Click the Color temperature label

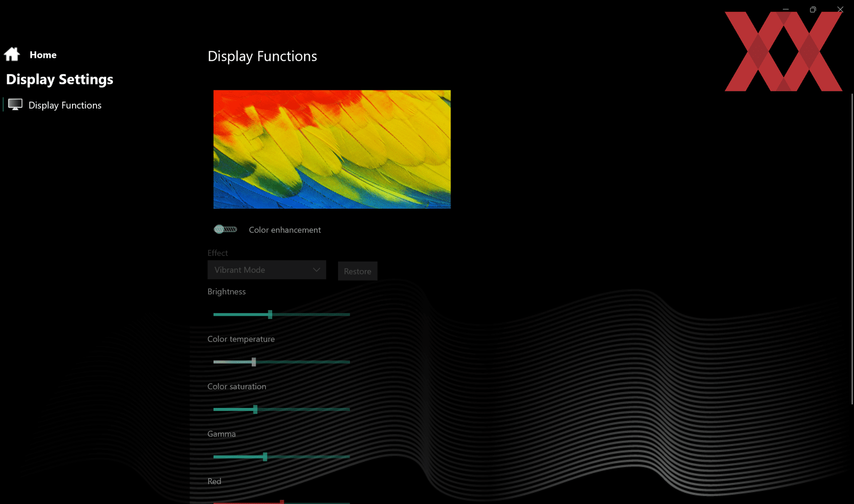click(241, 339)
